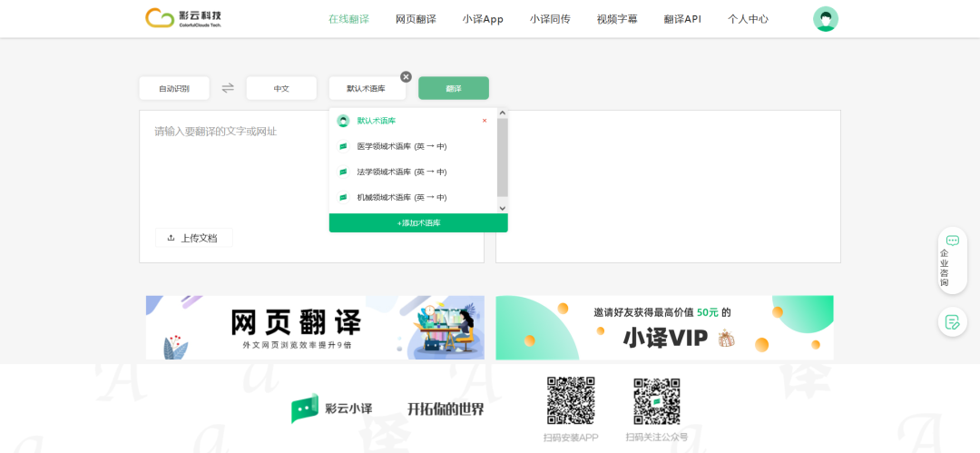Click the green icon beside 机械领域术语库
Viewport: 980px width, 453px height.
pyautogui.click(x=342, y=198)
